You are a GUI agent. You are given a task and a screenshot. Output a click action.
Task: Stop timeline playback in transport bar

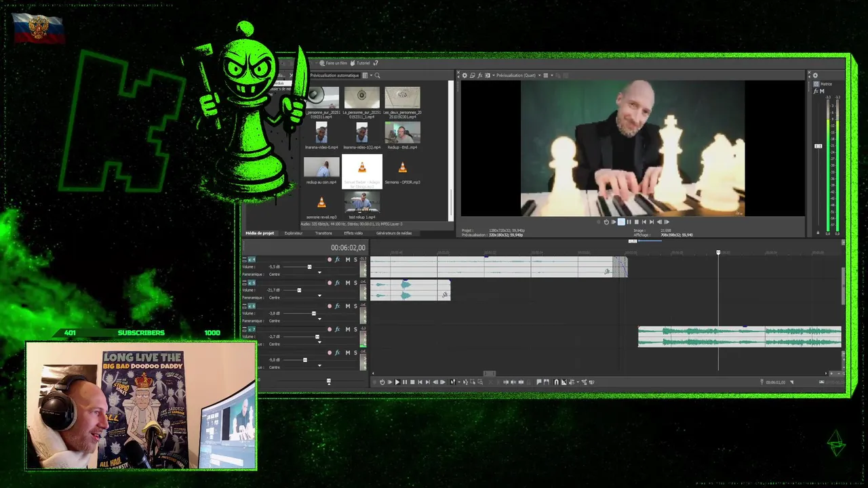[x=412, y=382]
